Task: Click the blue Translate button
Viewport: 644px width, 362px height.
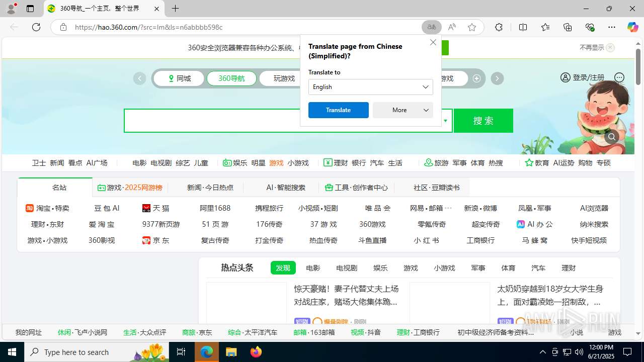Action: [339, 110]
